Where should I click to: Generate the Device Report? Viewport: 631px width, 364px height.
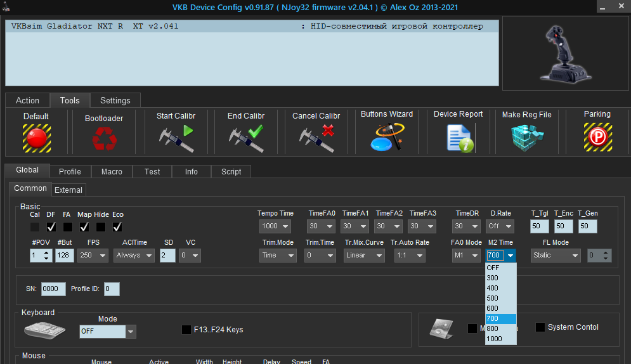458,137
